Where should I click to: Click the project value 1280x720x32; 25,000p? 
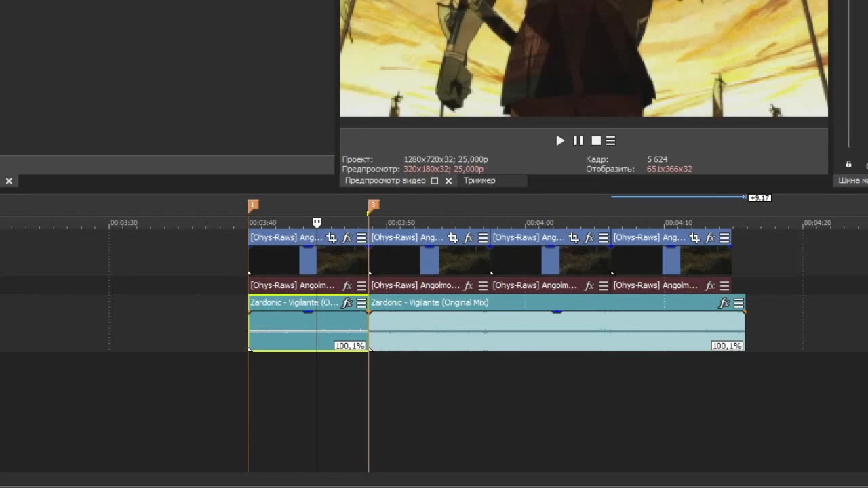[x=446, y=159]
